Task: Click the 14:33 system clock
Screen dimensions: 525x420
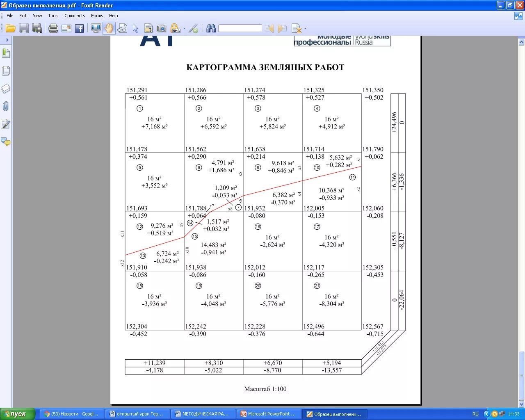Action: point(514,414)
